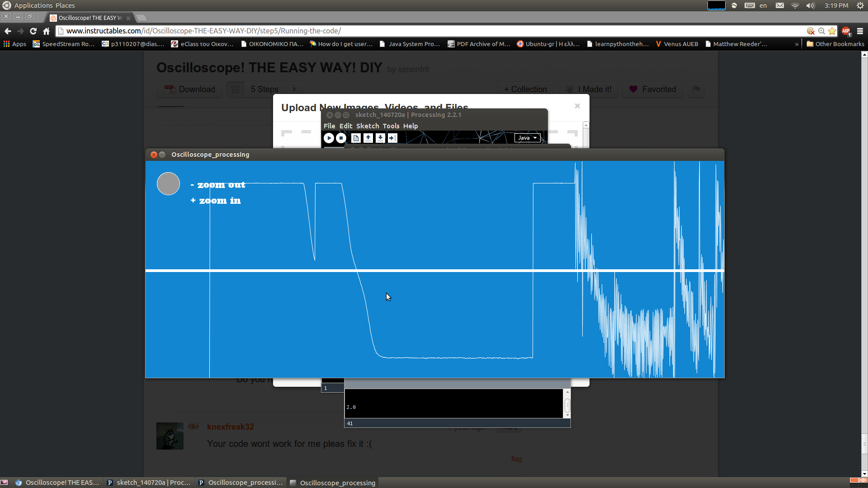Click the browser home icon
Image resolution: width=868 pixels, height=488 pixels.
[46, 31]
